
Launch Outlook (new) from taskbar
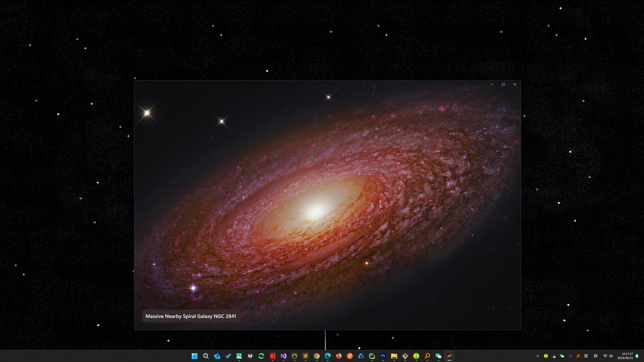point(217,356)
